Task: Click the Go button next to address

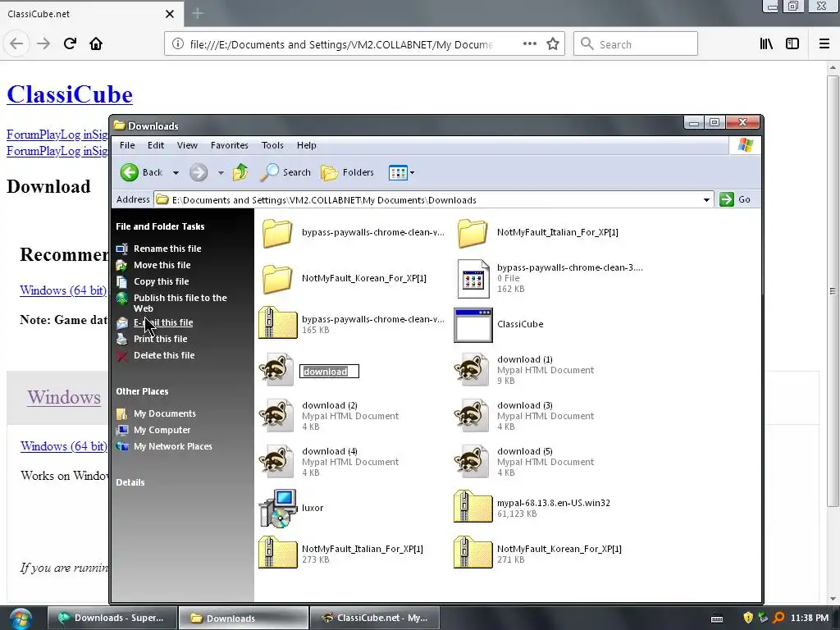Action: coord(735,199)
